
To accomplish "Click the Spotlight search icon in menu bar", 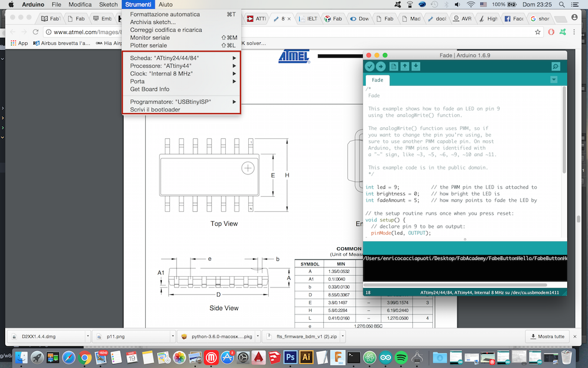I will pyautogui.click(x=562, y=5).
